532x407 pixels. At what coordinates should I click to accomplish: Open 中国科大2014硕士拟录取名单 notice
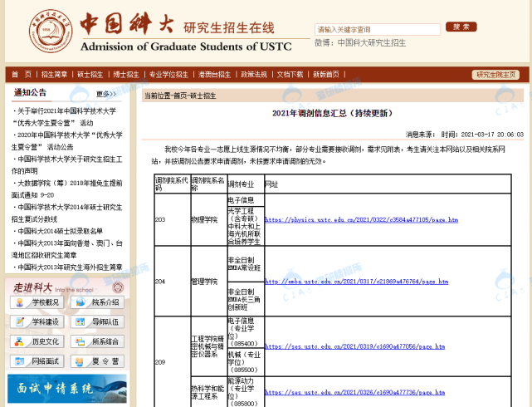[x=58, y=231]
